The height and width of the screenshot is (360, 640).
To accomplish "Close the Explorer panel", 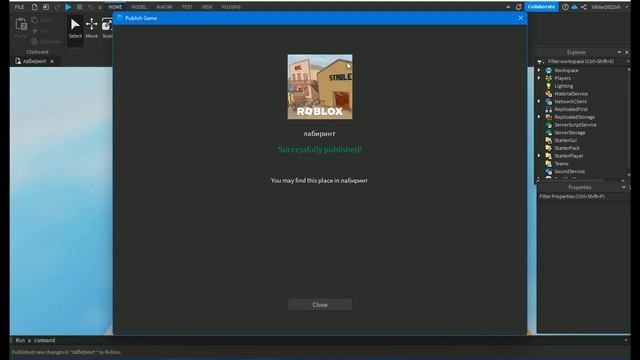I will coord(627,52).
